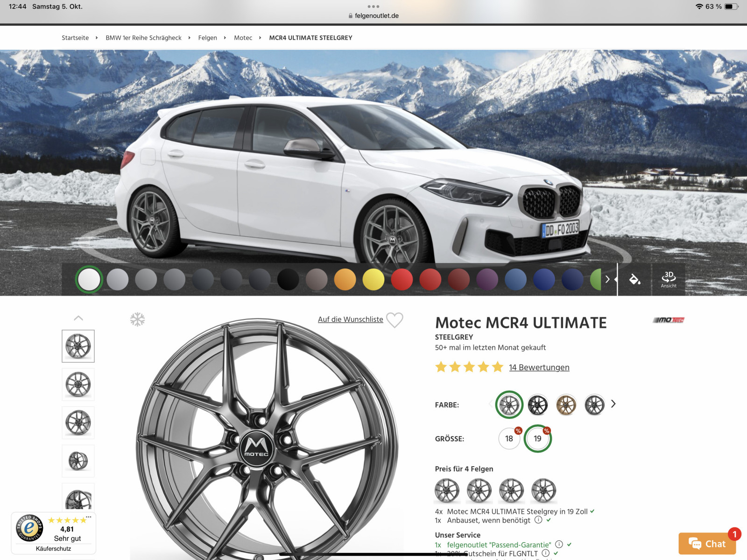The height and width of the screenshot is (560, 747).
Task: Choose the Steelgrey wheel color option
Action: (x=509, y=404)
